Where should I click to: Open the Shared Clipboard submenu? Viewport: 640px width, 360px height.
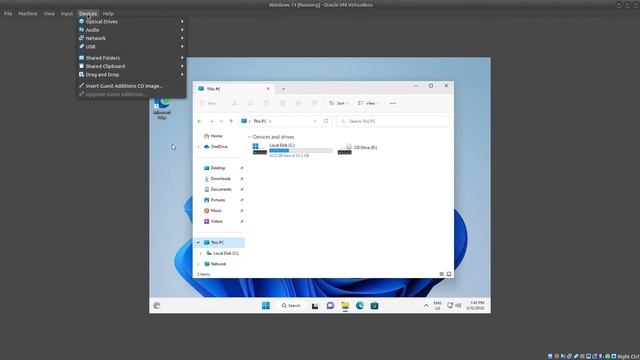[x=131, y=66]
